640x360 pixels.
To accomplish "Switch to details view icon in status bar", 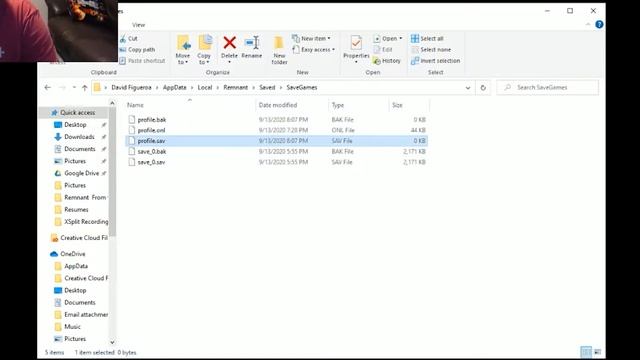I will (x=586, y=351).
